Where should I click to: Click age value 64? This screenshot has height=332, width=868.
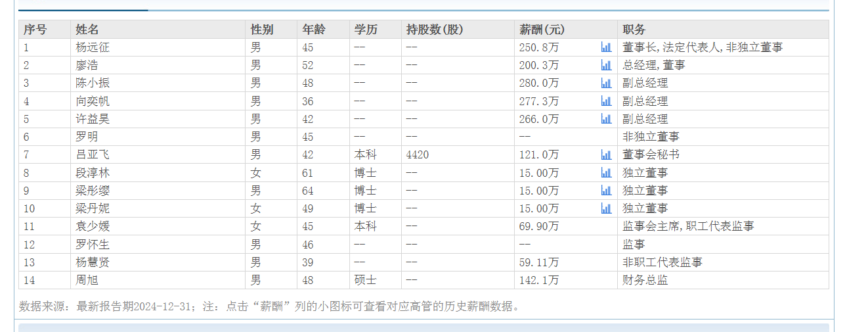point(308,191)
